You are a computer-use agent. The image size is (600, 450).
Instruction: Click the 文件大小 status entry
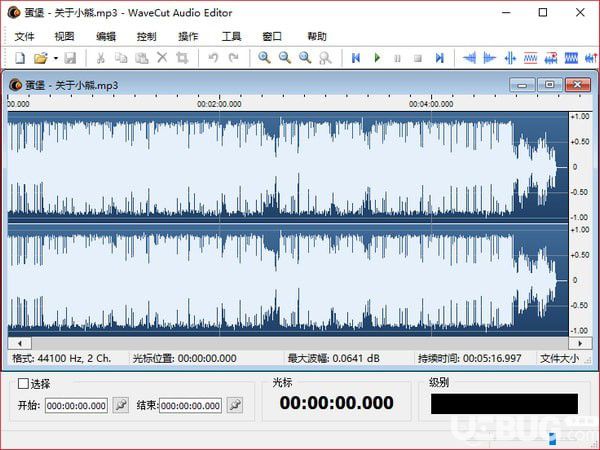(559, 359)
